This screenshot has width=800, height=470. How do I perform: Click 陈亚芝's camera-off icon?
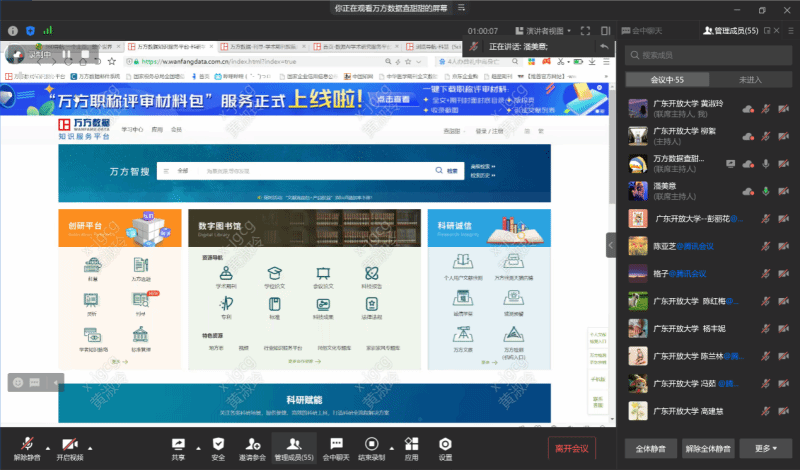click(x=784, y=246)
